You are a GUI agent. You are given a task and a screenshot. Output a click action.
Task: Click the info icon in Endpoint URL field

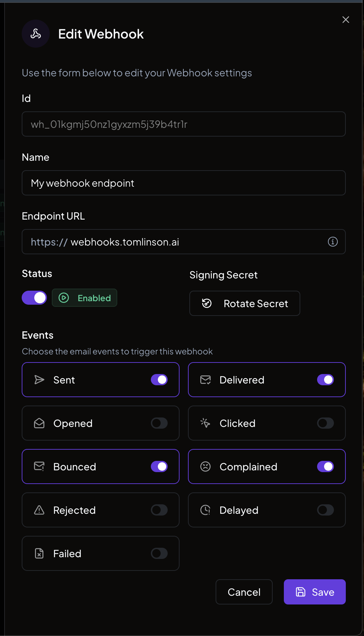click(x=332, y=242)
